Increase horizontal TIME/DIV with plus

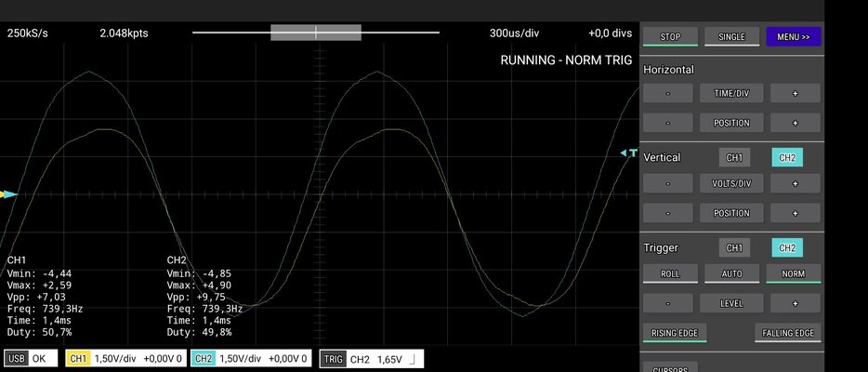(x=796, y=93)
